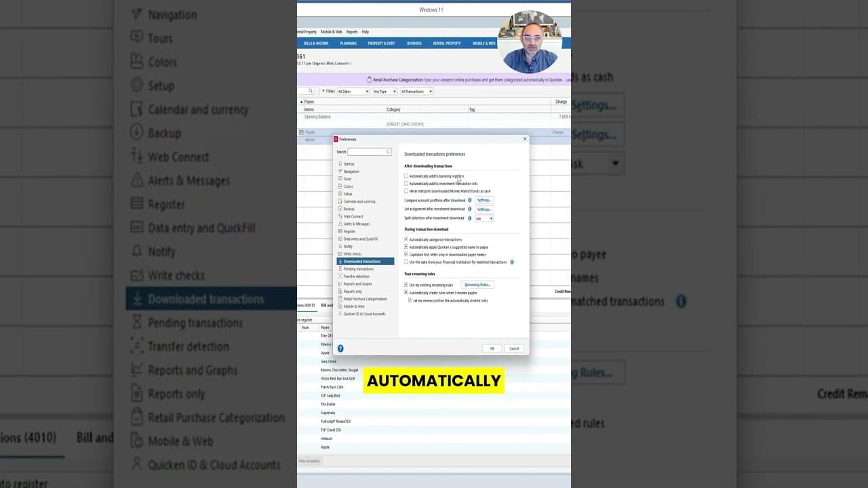Select the Mobile & Web icon in the Preferences sidebar
The image size is (868, 488).
340,306
